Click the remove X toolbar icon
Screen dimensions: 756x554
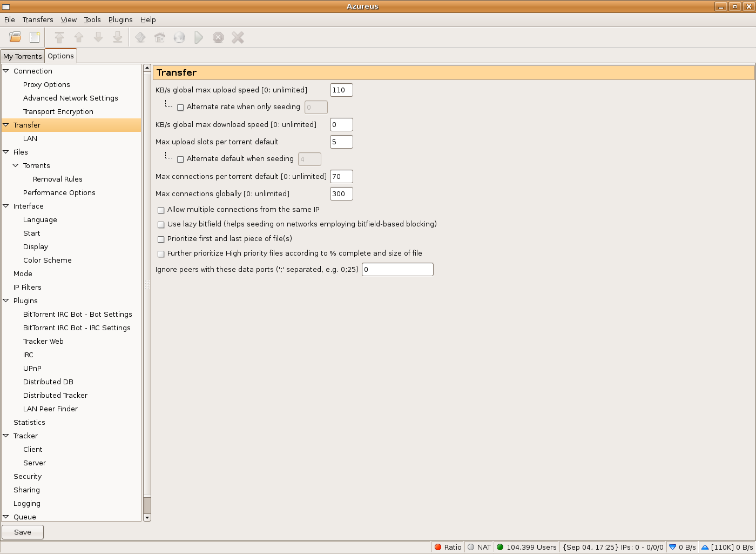(x=238, y=37)
